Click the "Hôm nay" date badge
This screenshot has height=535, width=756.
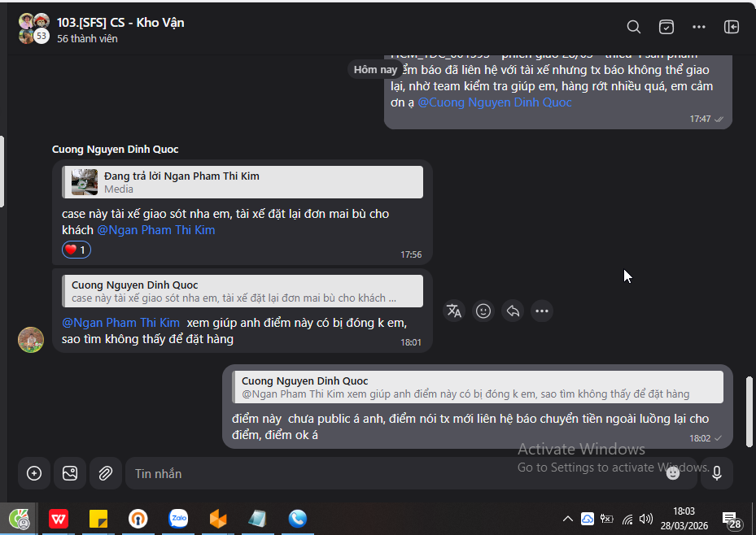click(x=375, y=70)
